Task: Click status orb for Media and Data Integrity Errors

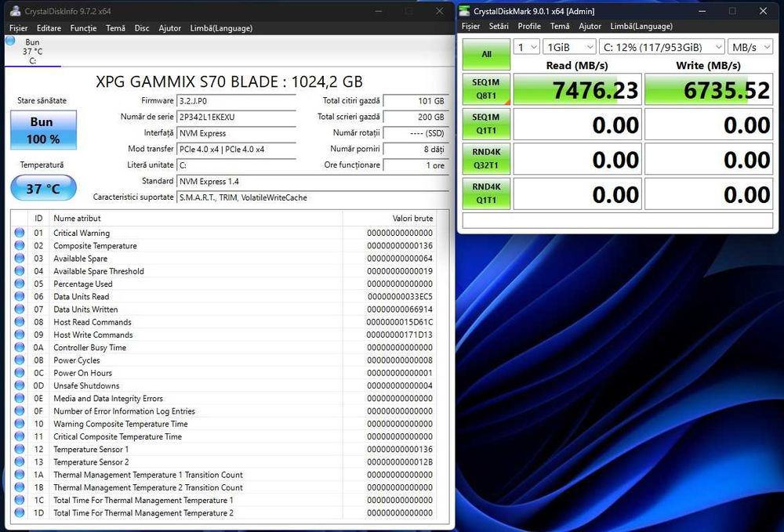Action: click(x=20, y=398)
